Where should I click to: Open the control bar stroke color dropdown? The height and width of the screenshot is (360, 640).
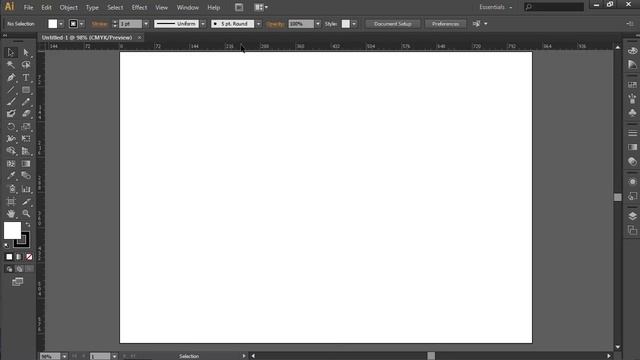(x=82, y=24)
